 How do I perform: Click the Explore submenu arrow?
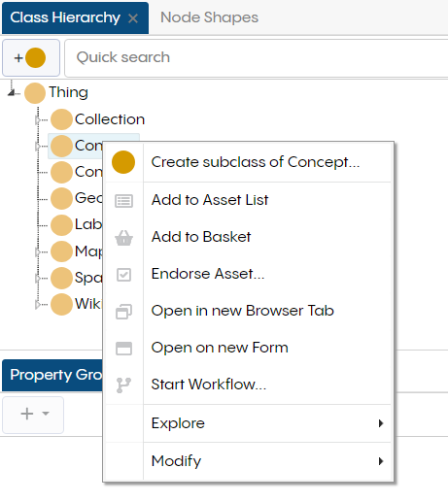pos(381,423)
